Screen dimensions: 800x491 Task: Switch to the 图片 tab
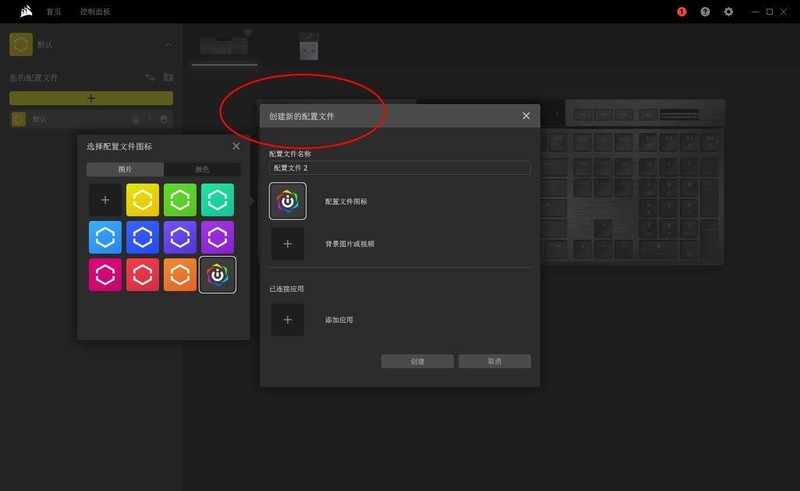point(125,169)
